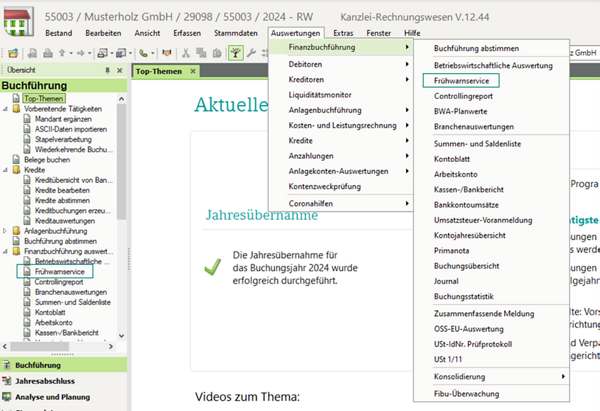Toggle the highlighted tree icon in toolbar

(236, 53)
